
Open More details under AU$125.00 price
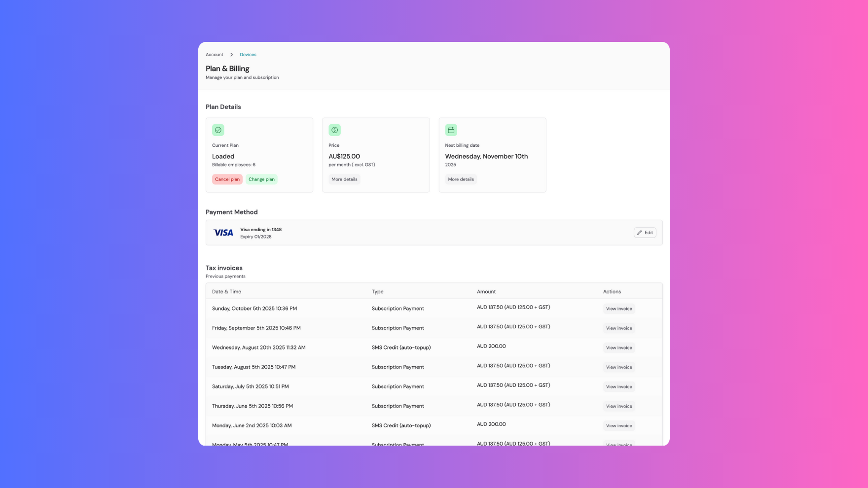click(344, 179)
